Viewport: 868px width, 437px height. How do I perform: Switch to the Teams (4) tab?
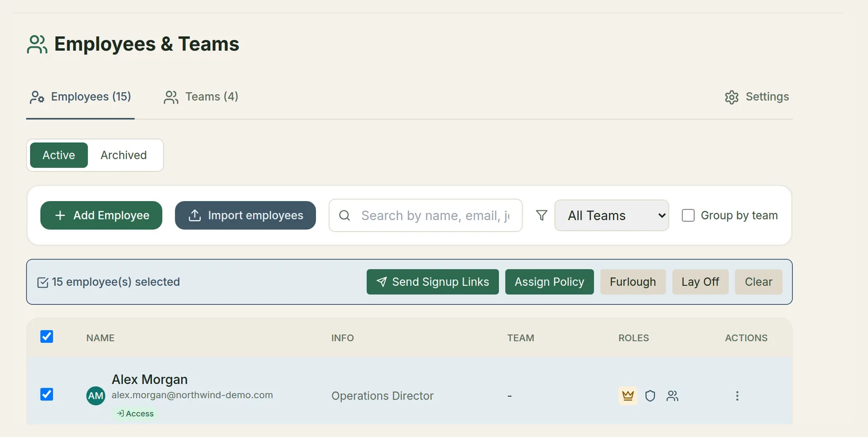(x=201, y=97)
